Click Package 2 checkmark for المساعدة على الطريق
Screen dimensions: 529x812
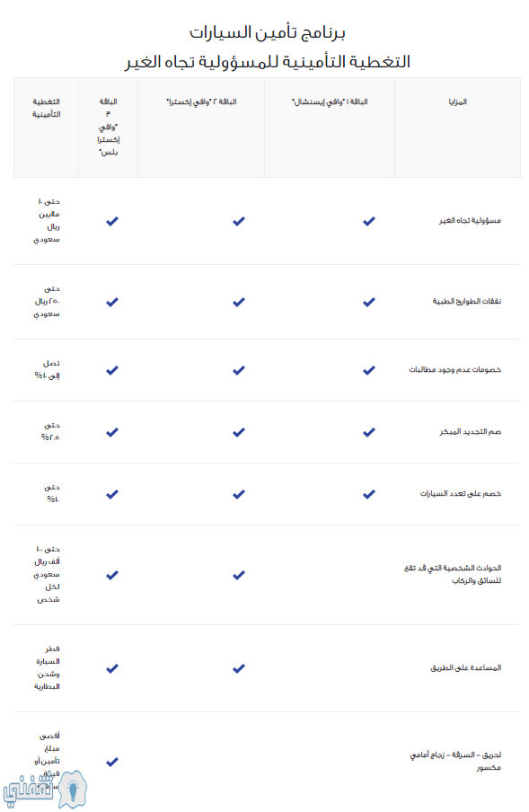[x=239, y=668]
